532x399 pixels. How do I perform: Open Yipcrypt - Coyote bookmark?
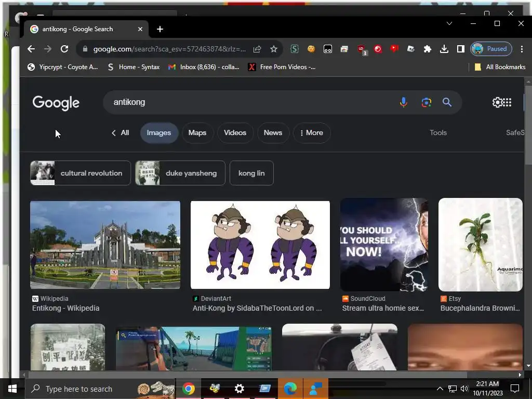point(63,67)
